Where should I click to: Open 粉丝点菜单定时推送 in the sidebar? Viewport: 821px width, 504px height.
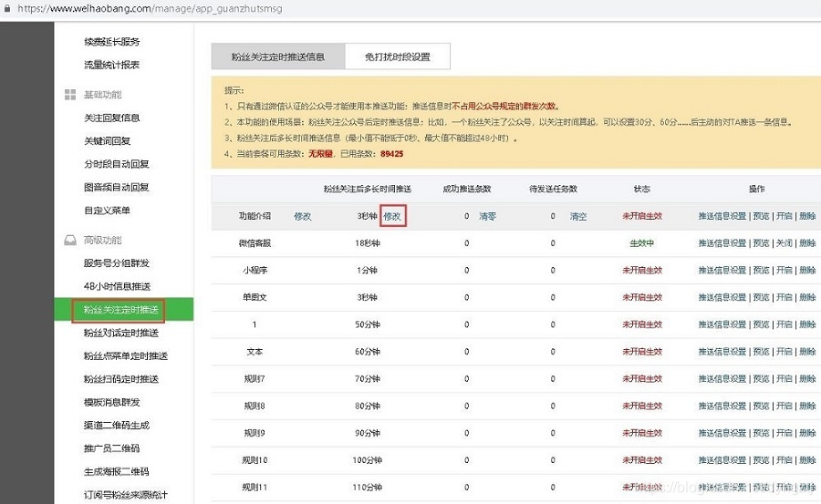pos(126,355)
